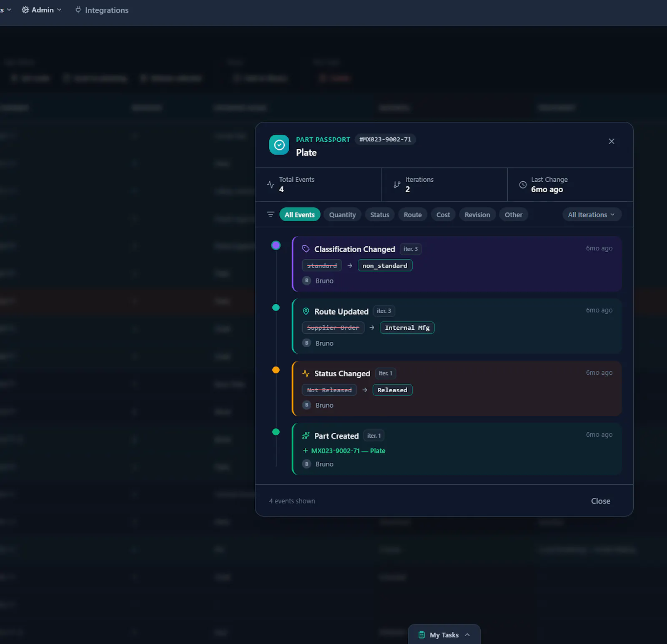667x644 pixels.
Task: Click the Last Change clock icon
Action: 523,184
